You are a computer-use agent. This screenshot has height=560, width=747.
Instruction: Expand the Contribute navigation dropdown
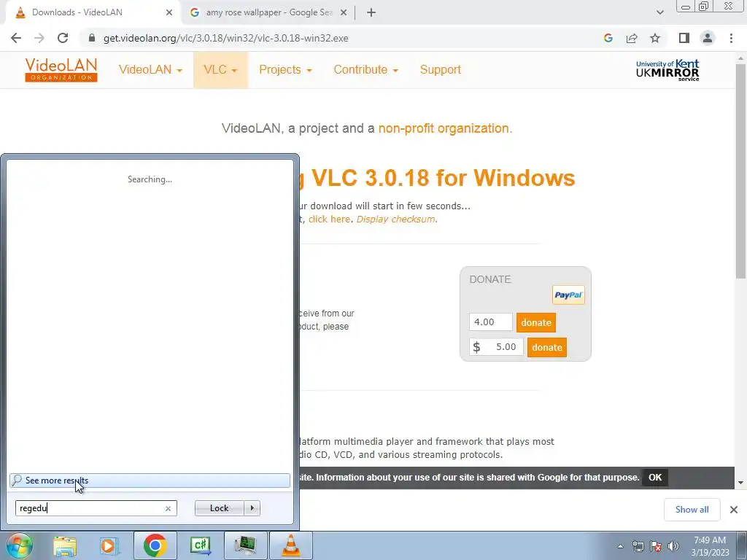coord(366,69)
